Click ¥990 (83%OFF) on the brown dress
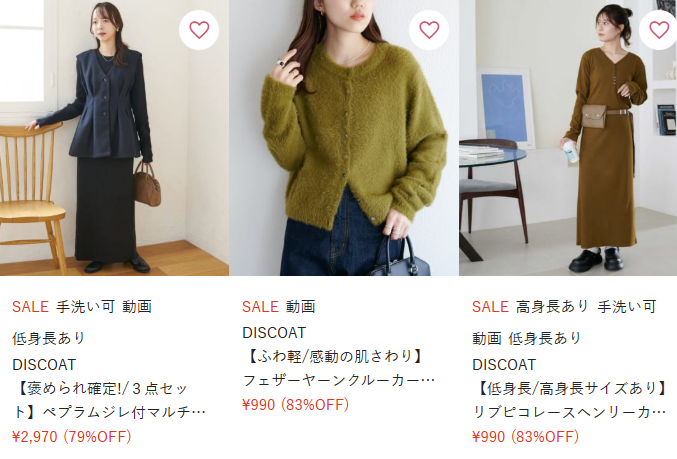The width and height of the screenshot is (677, 459). [x=525, y=437]
